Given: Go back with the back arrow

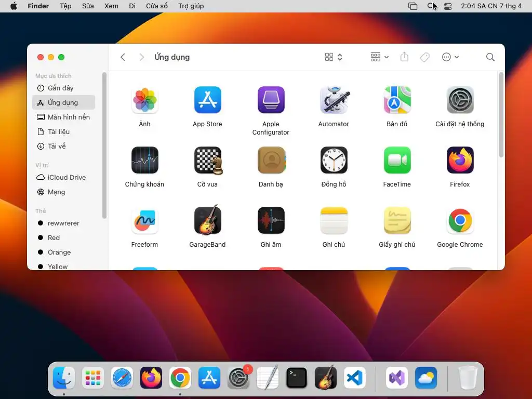Looking at the screenshot, I should tap(123, 57).
